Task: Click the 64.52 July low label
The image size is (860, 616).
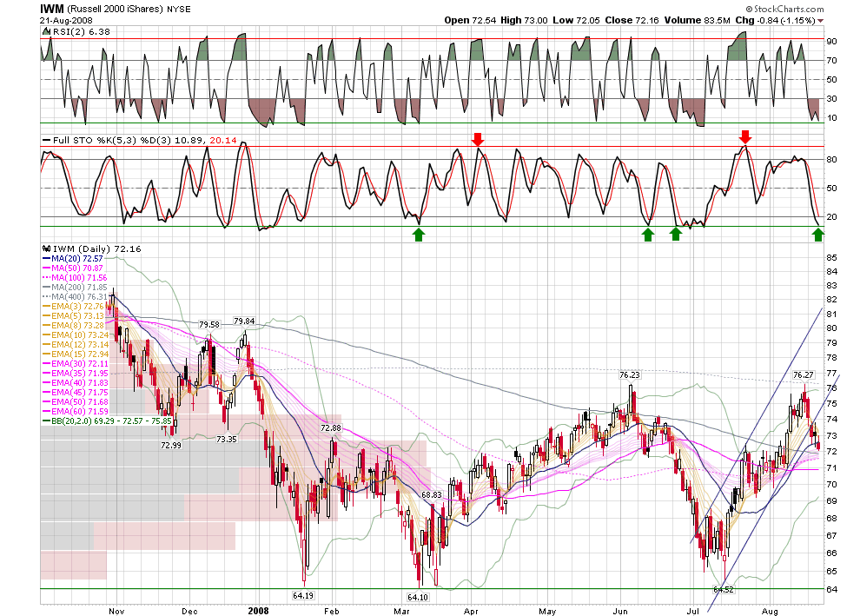Action: click(724, 590)
